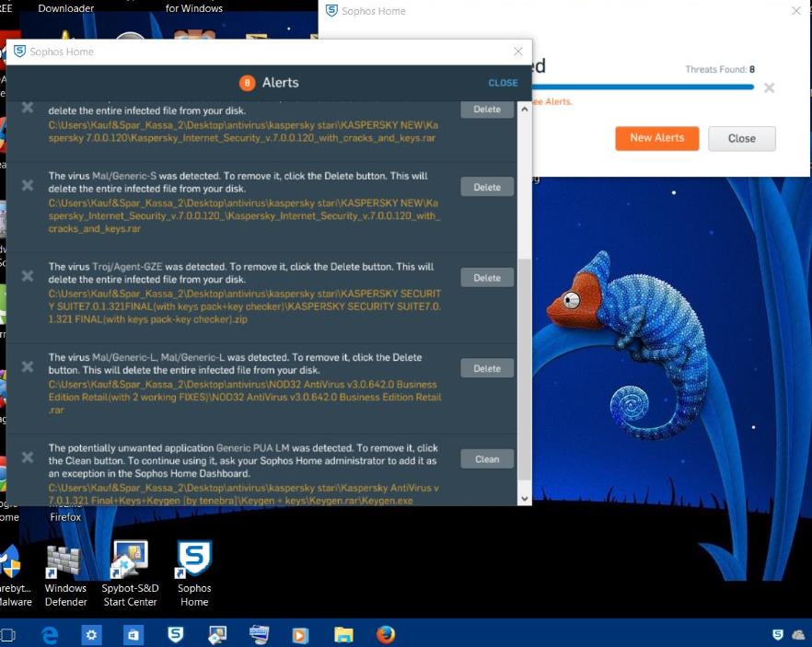The image size is (812, 647).
Task: Open the orange media player taskbar icon
Action: click(x=300, y=635)
